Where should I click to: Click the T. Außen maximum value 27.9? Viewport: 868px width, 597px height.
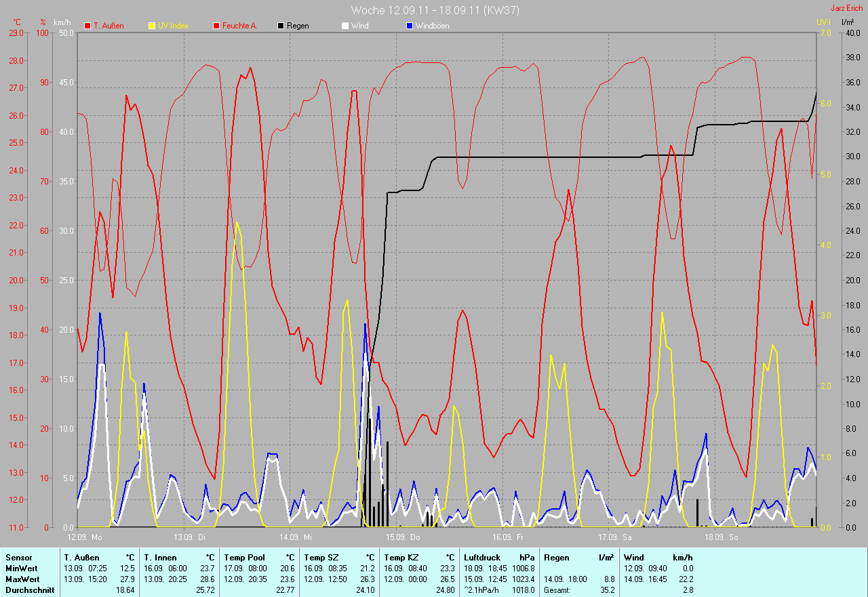coord(127,579)
